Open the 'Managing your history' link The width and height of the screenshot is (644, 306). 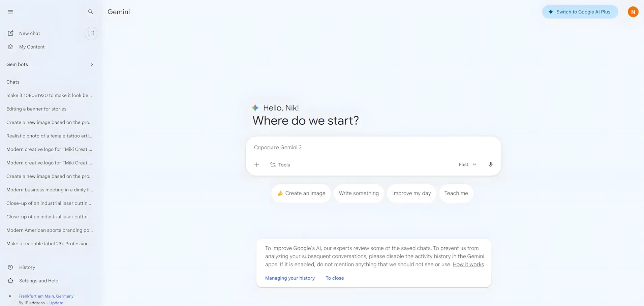coord(289,278)
